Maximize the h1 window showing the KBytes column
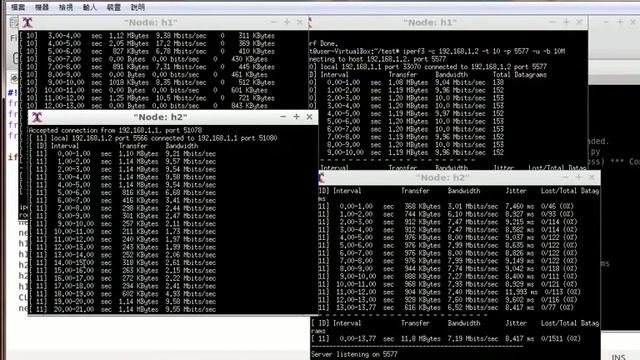640x360 pixels. click(x=287, y=22)
